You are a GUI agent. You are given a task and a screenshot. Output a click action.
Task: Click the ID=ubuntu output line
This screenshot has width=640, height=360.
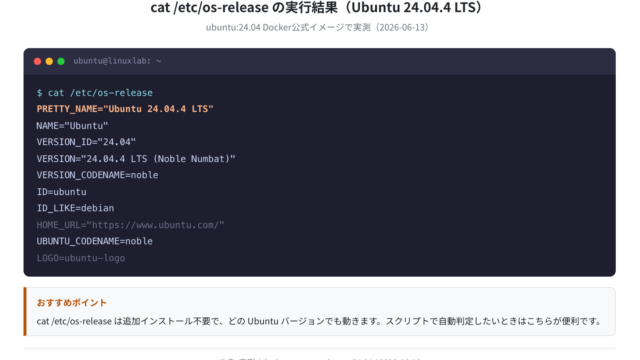click(x=62, y=192)
